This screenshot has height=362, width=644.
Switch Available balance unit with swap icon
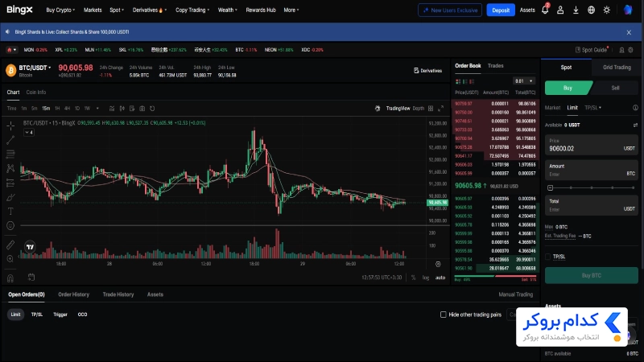635,125
